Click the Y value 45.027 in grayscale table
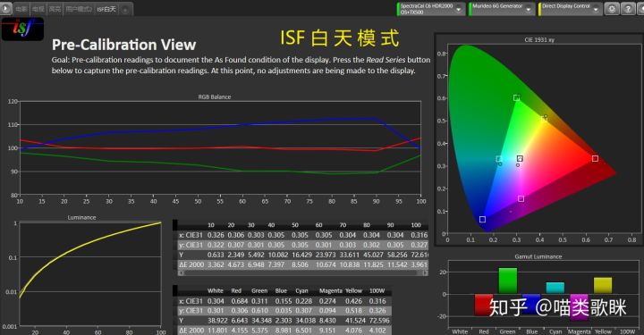The height and width of the screenshot is (335, 644). click(372, 255)
